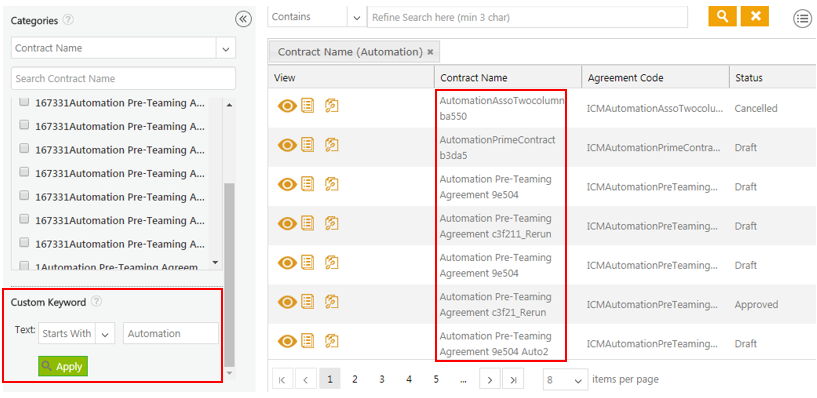Image resolution: width=817 pixels, height=398 pixels.
Task: Click the green Apply button
Action: [63, 366]
